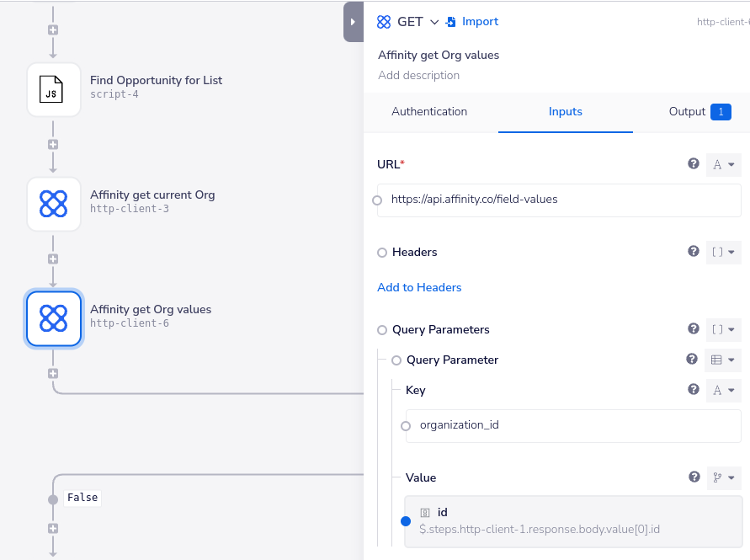Click the Affinity get Org values node icon

(x=54, y=318)
